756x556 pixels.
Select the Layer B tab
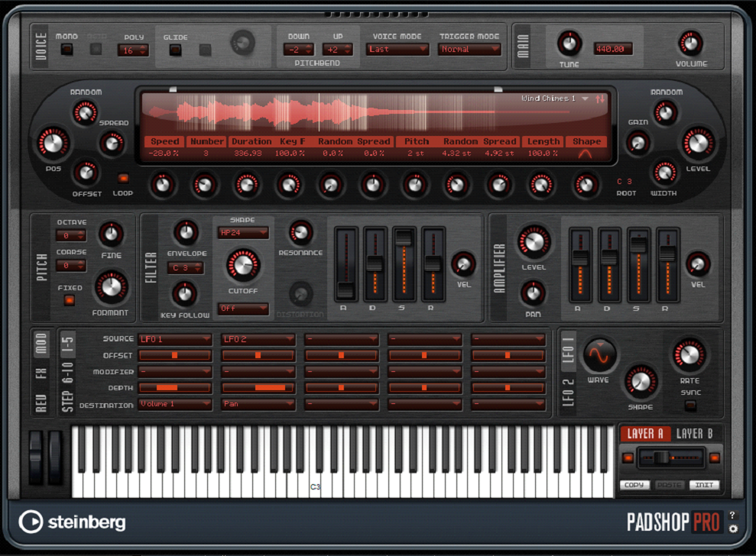pos(694,434)
